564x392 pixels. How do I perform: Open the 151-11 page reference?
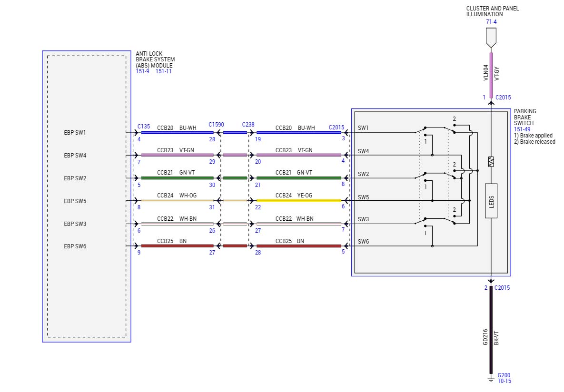164,71
